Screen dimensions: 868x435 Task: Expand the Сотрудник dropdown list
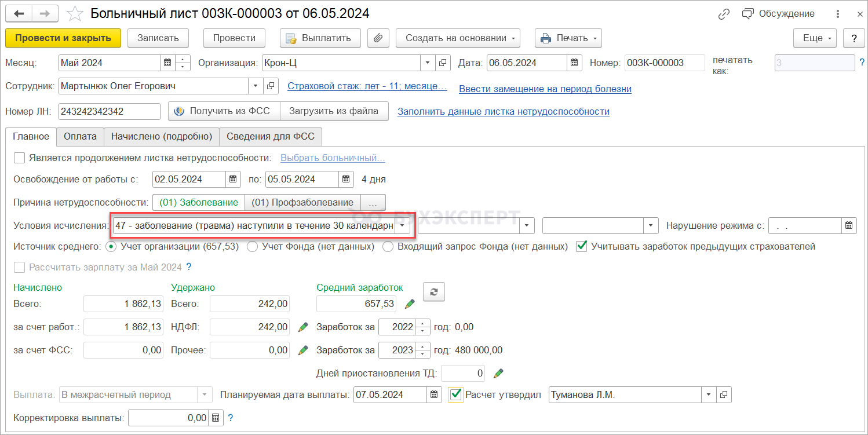click(256, 86)
